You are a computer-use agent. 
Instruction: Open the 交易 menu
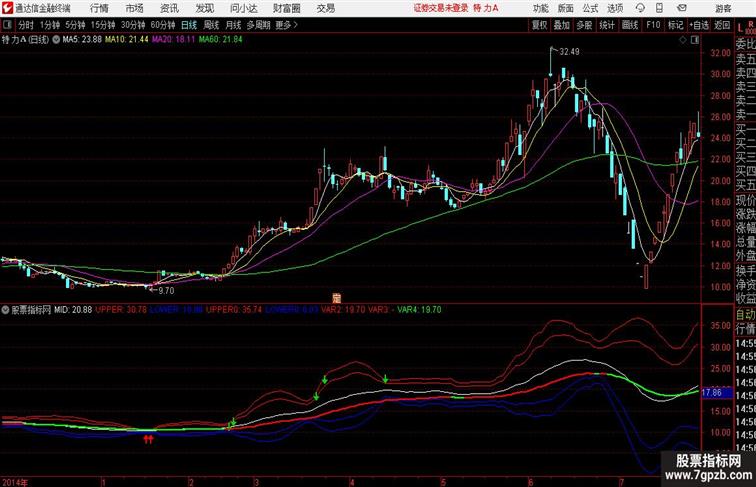[325, 8]
